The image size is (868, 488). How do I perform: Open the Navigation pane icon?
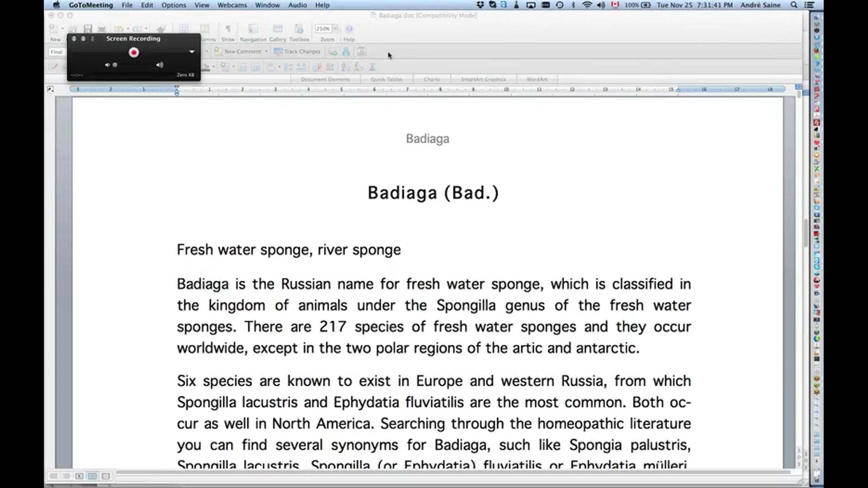(x=253, y=29)
